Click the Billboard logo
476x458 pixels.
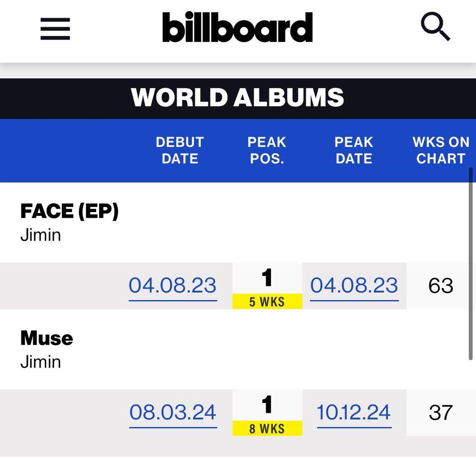tap(238, 27)
